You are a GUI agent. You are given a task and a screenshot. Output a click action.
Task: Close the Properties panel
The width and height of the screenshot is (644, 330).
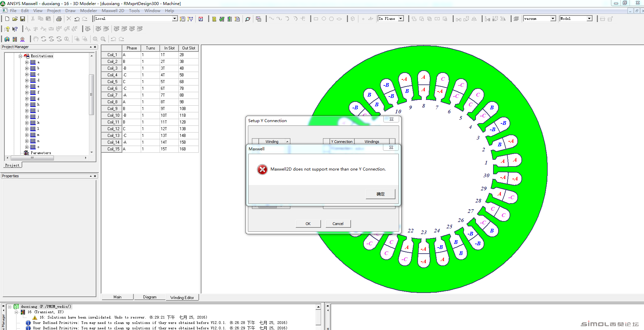point(95,176)
